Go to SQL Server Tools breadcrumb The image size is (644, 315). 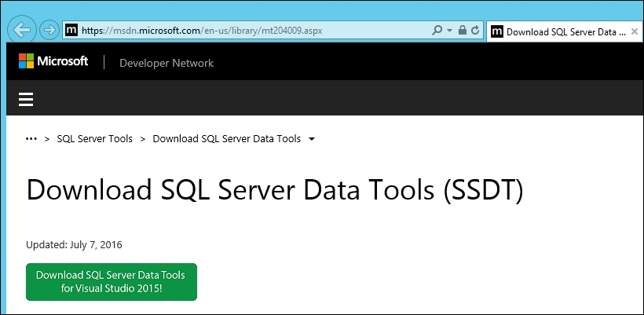coord(94,139)
